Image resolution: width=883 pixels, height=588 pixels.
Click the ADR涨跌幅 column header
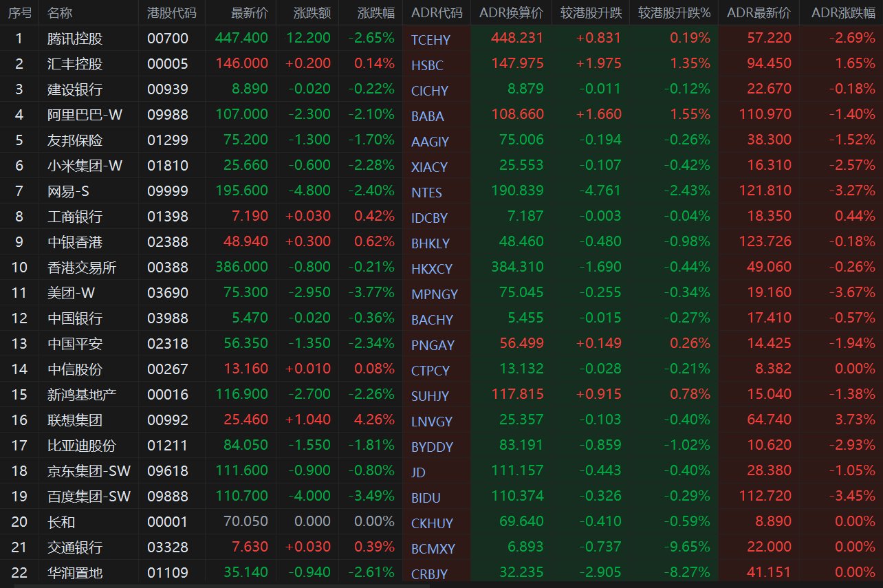(843, 12)
